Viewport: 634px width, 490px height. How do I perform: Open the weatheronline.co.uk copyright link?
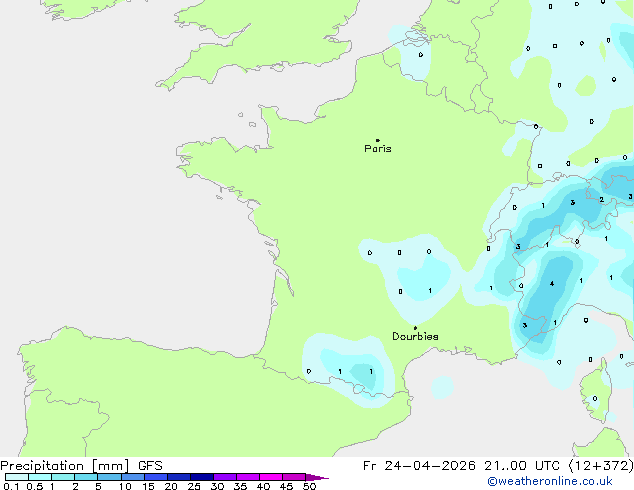pos(550,481)
